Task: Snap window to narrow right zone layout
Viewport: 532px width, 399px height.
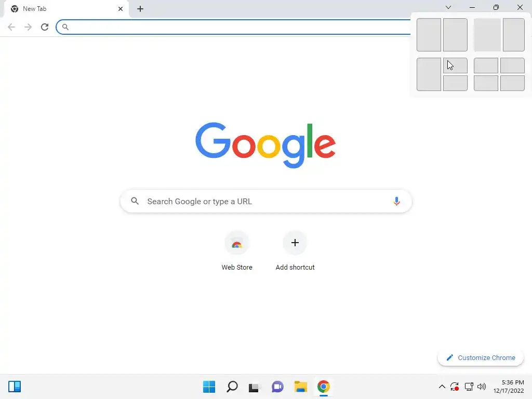Action: (x=514, y=35)
